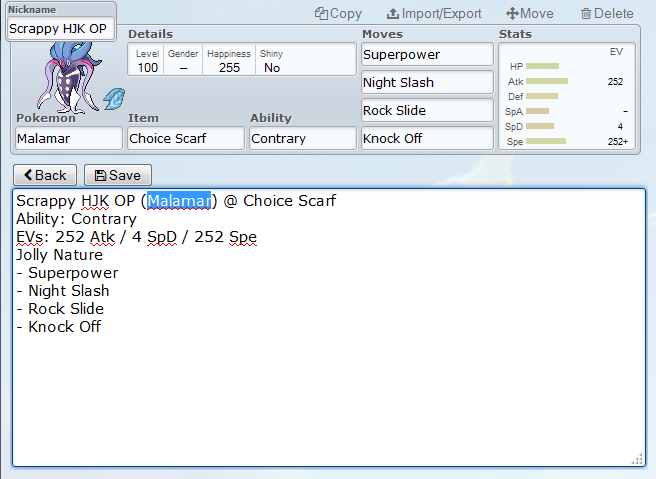Click the Spe EV value 252+
The width and height of the screenshot is (656, 479).
pos(618,142)
